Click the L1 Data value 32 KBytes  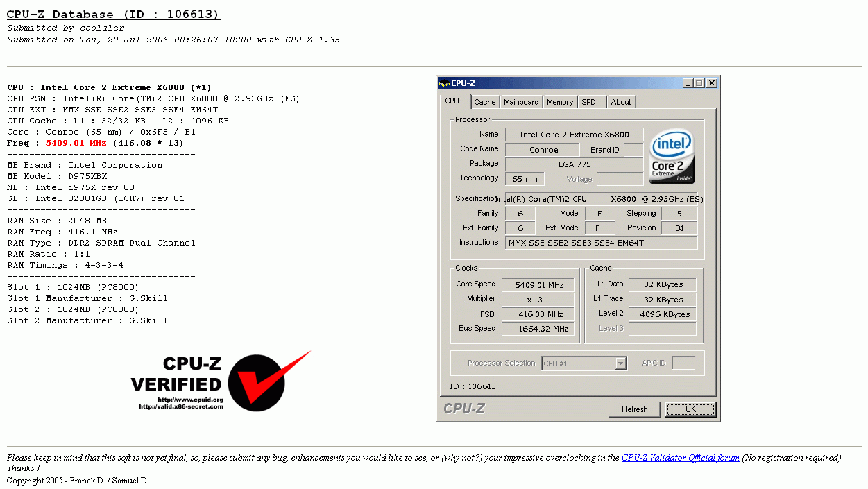pyautogui.click(x=662, y=284)
